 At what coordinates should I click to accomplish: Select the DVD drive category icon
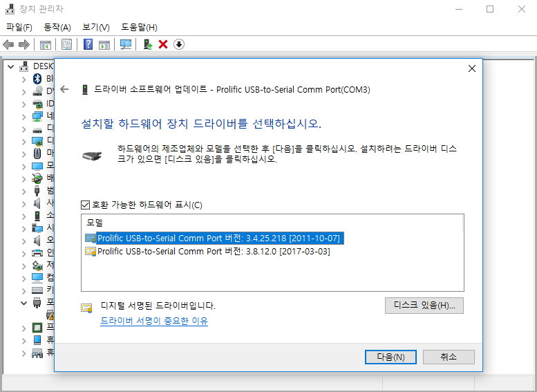[37, 91]
